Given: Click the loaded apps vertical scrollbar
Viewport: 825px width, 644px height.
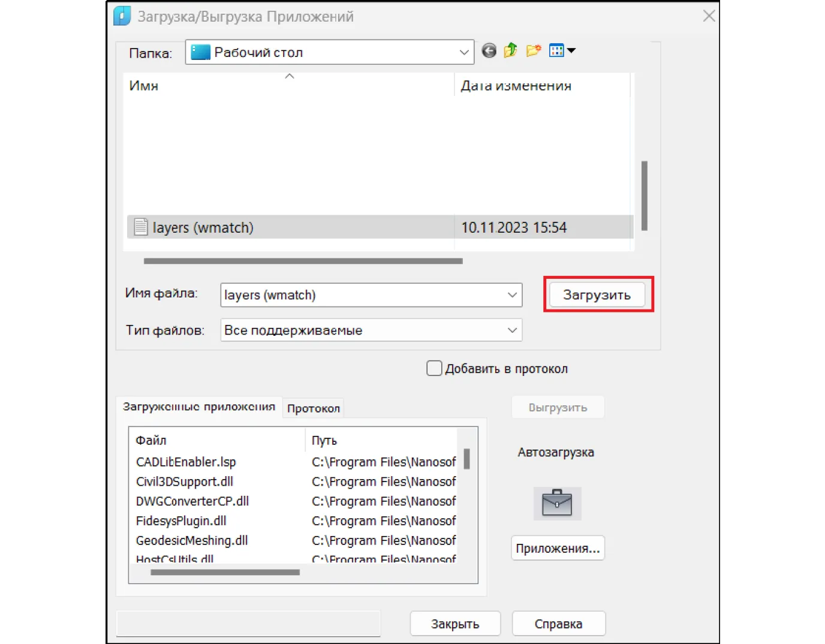Looking at the screenshot, I should (x=466, y=459).
